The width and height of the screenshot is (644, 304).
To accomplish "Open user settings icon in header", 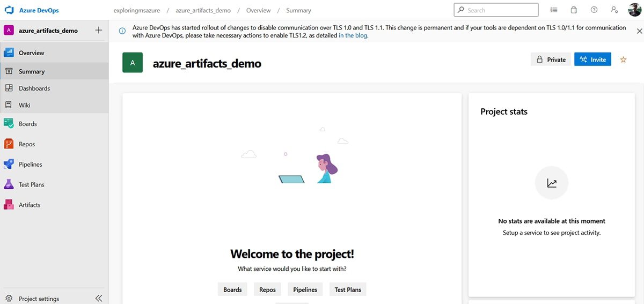I will pos(614,10).
